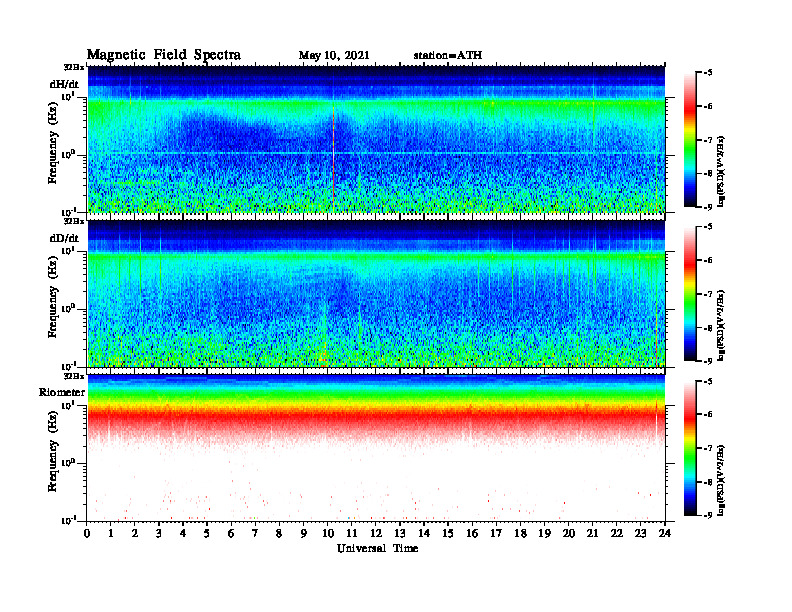Click the "17" hour tick label
This screenshot has height=612, width=792.
[x=497, y=533]
